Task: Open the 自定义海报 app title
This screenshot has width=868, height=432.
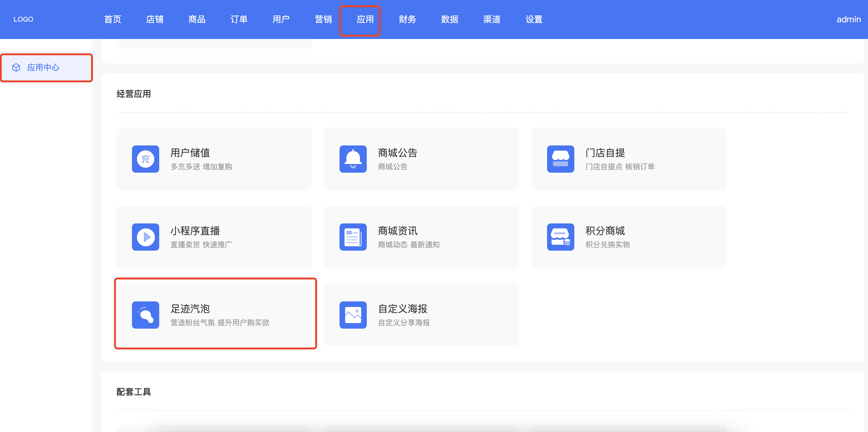Action: 403,309
